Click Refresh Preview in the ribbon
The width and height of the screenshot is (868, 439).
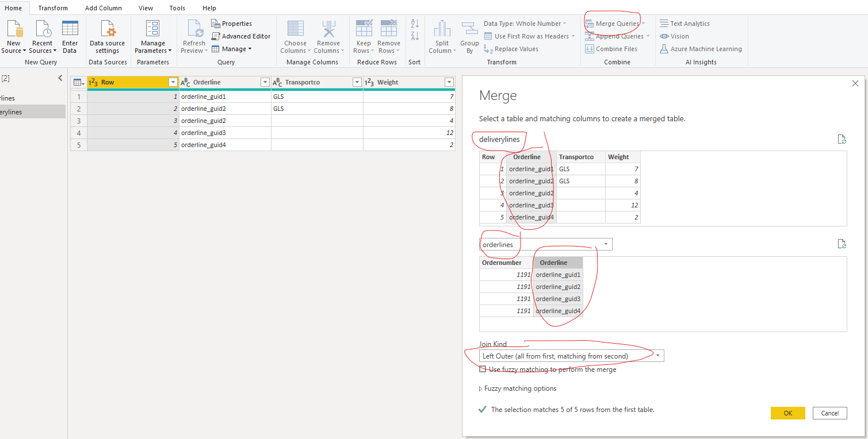click(x=194, y=37)
